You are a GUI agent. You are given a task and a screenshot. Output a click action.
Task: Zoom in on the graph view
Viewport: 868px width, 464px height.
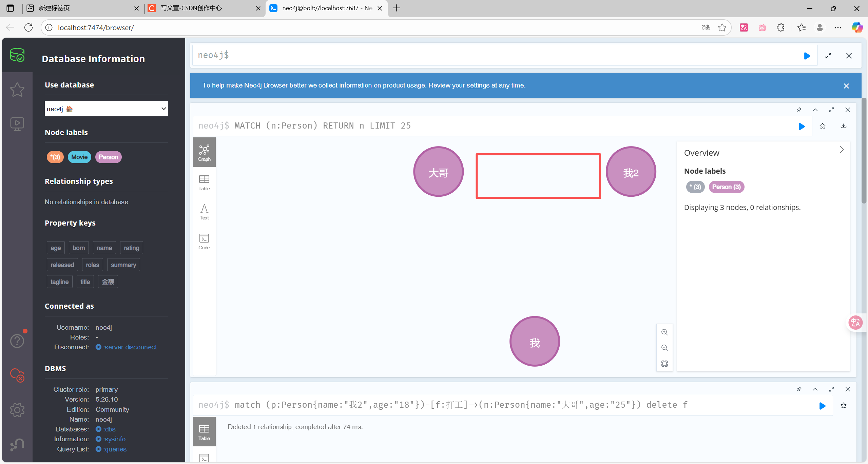(x=664, y=332)
